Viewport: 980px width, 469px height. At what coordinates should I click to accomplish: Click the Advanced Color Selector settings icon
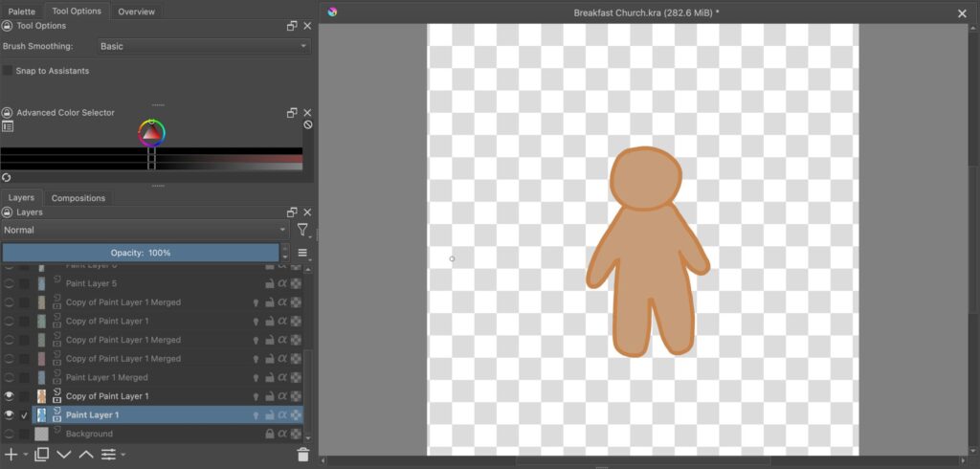click(x=8, y=126)
